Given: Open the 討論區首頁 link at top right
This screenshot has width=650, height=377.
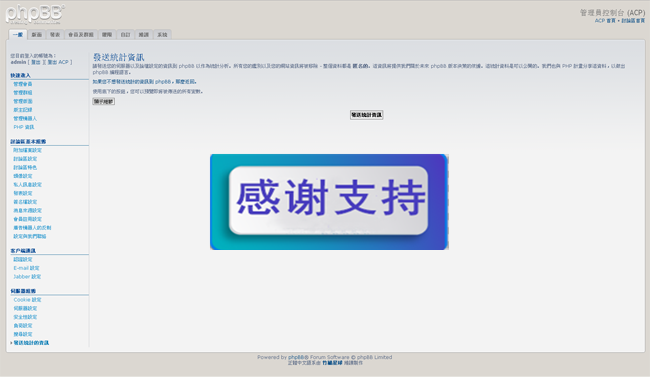Looking at the screenshot, I should click(x=633, y=21).
